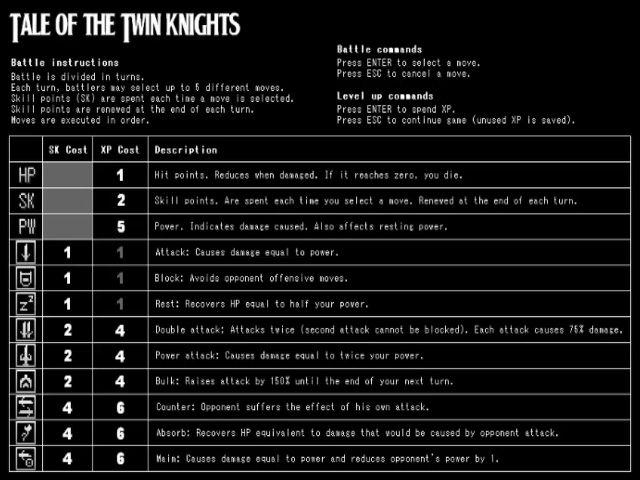Choose the Absorb move icon
The width and height of the screenshot is (640, 480).
27,432
